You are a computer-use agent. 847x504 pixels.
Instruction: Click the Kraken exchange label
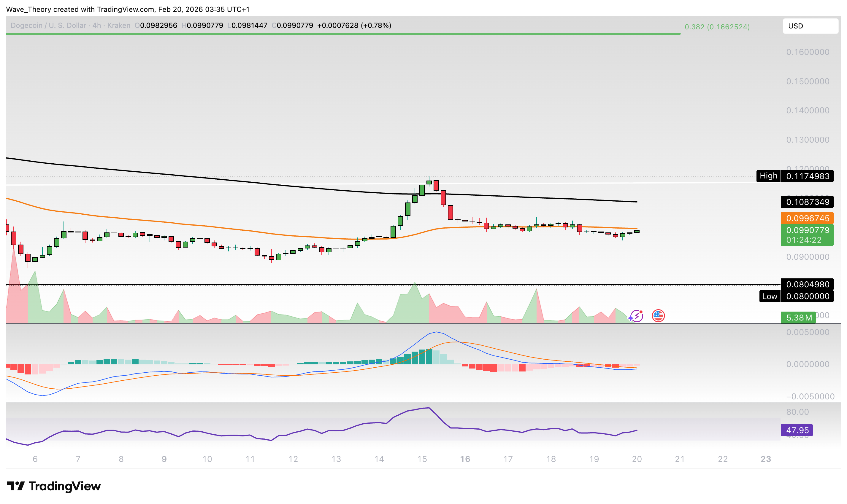pyautogui.click(x=118, y=25)
